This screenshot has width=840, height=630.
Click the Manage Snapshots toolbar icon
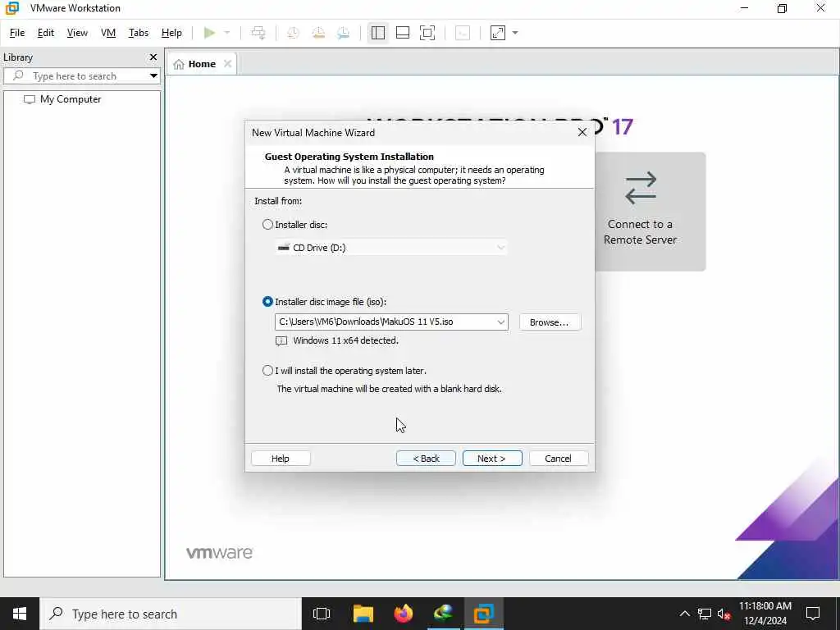[x=344, y=33]
